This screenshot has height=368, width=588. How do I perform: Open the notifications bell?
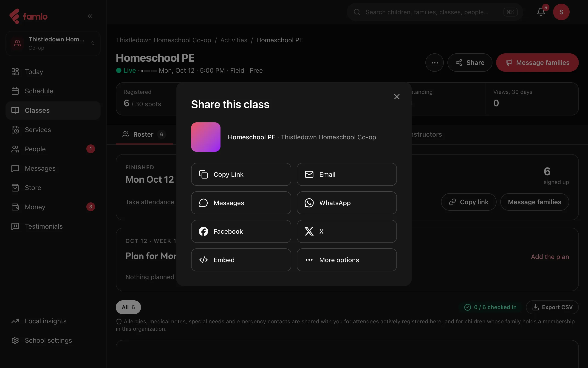(x=541, y=12)
